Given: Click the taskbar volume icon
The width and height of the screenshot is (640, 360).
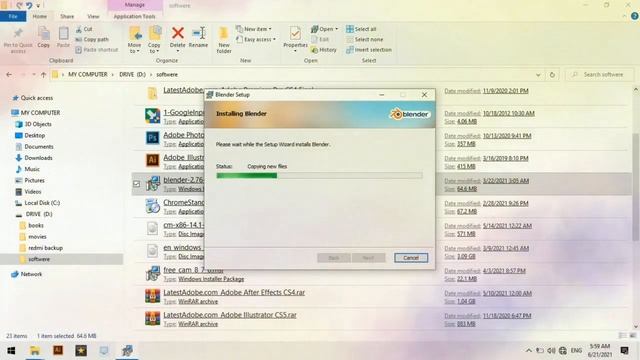Looking at the screenshot, I should [x=551, y=351].
